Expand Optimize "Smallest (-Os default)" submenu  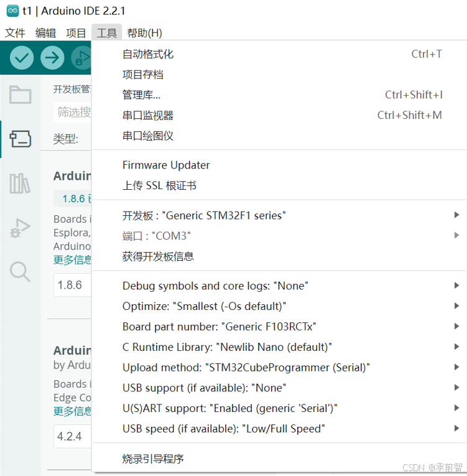pyautogui.click(x=279, y=306)
